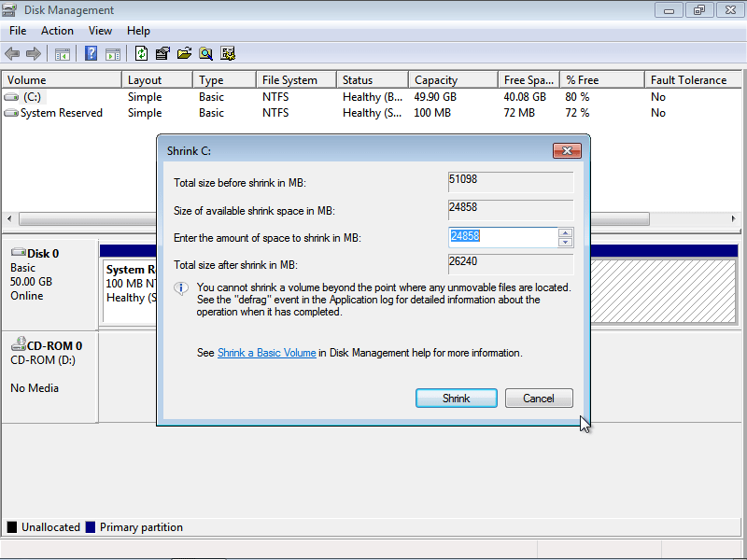Click the Back navigation arrow icon

(11, 53)
